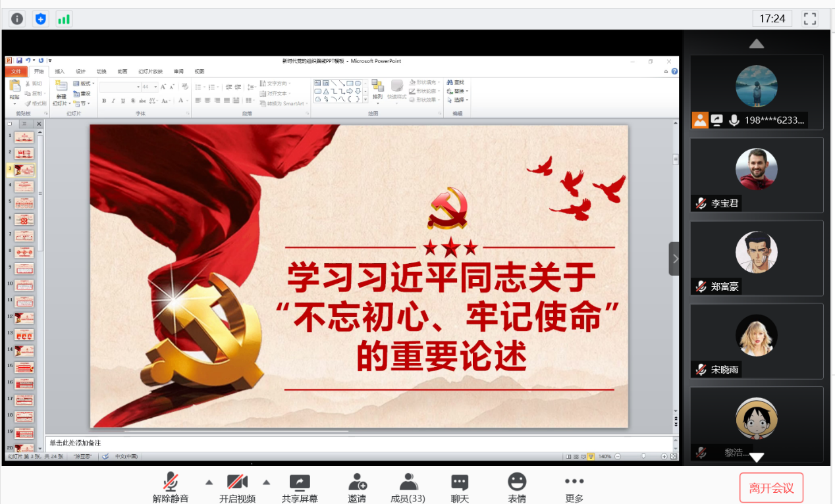This screenshot has height=504, width=835.
Task: Select slide 1 thumbnail in slide panel
Action: (x=24, y=137)
